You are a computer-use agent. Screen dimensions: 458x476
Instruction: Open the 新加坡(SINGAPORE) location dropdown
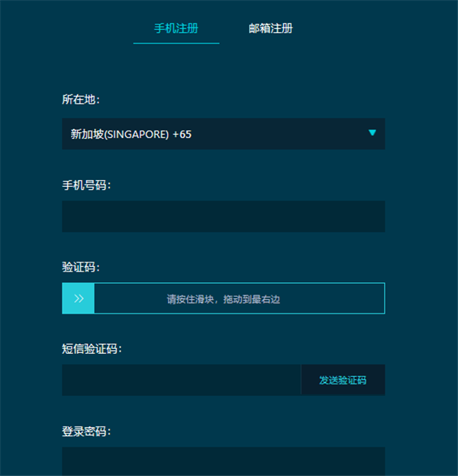coord(223,133)
